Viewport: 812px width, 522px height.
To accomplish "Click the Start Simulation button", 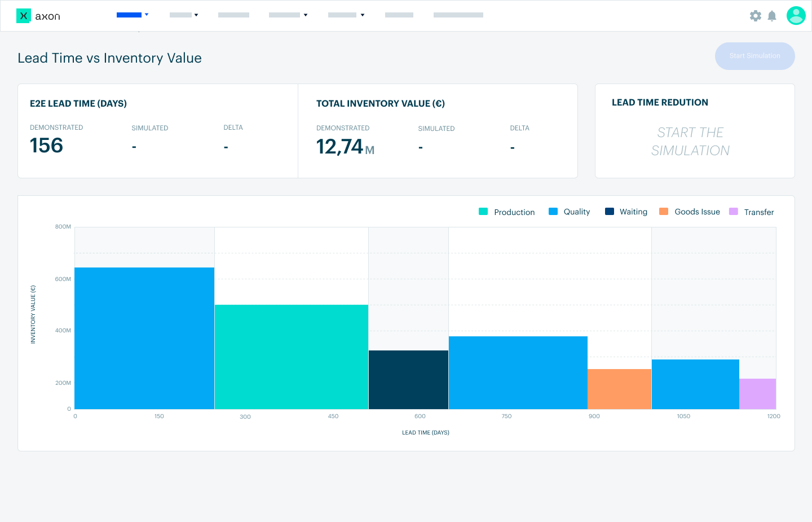I will pos(754,56).
